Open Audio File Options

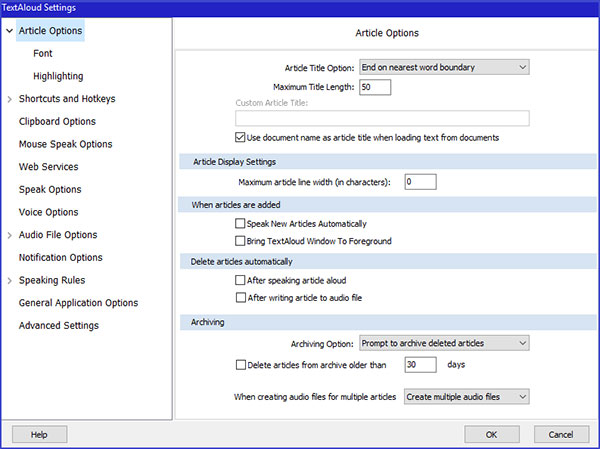(x=58, y=235)
